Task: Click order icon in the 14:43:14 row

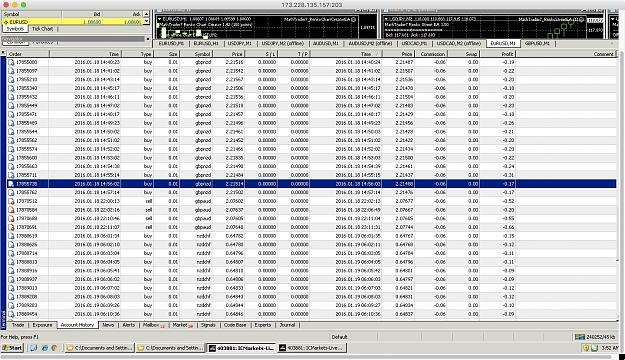Action: click(11, 80)
